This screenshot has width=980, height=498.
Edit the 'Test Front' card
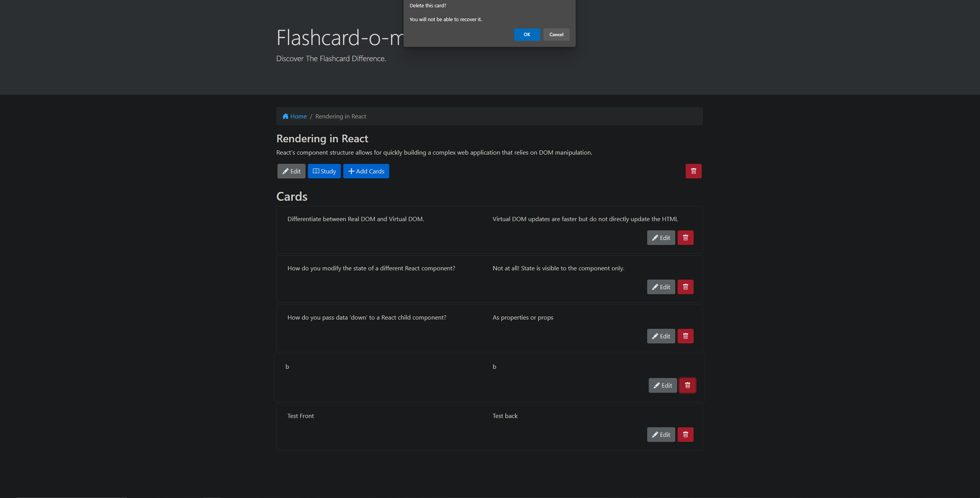(661, 434)
